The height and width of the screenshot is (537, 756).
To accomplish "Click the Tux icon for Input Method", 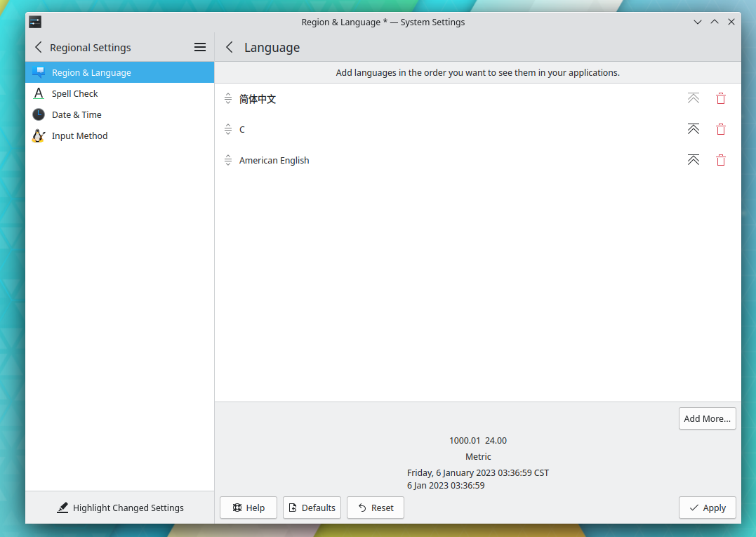I will 38,135.
